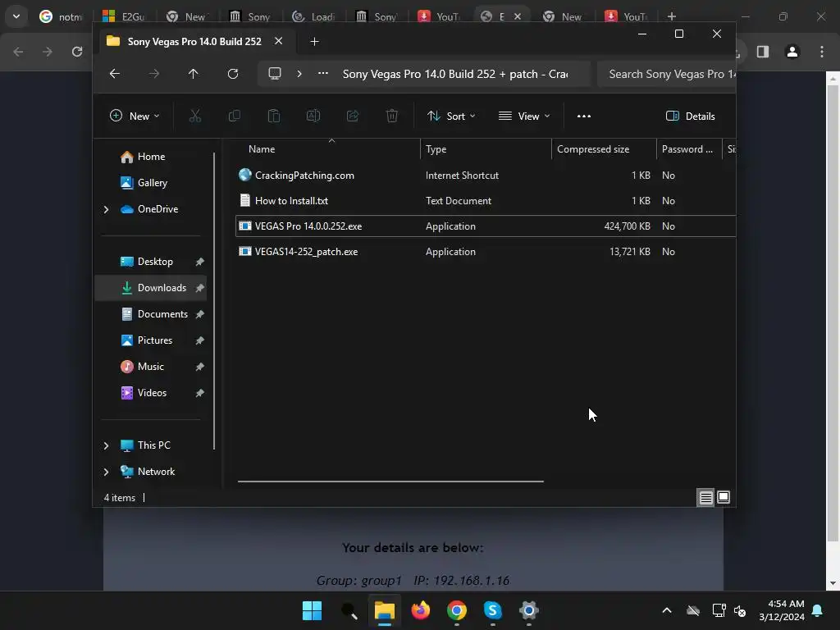Toggle the Details pane

pos(690,116)
